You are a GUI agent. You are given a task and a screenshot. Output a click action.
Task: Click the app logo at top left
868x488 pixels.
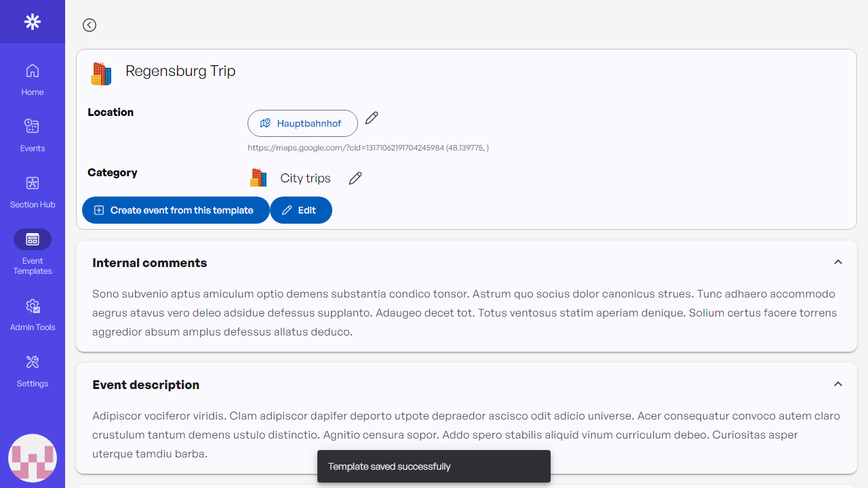(33, 22)
